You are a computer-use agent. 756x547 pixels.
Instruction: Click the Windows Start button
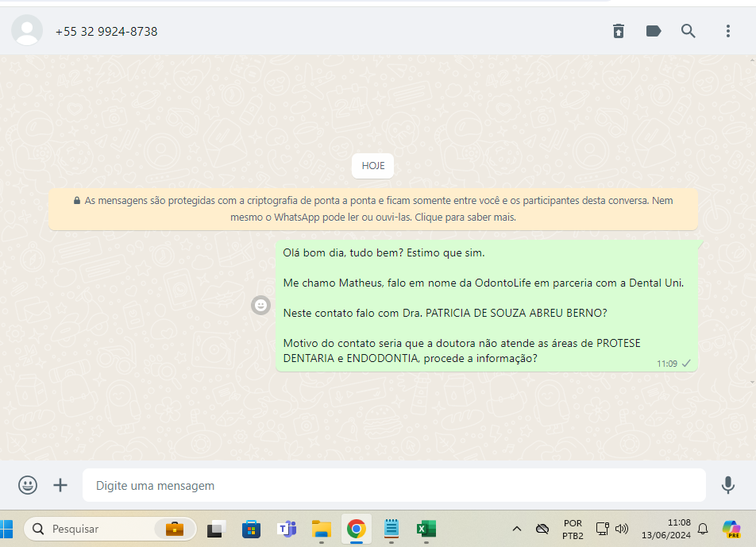(x=6, y=529)
